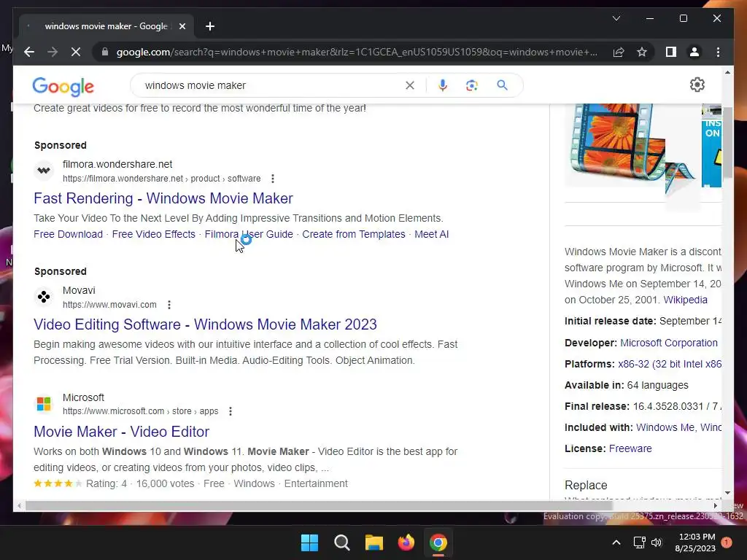Open Microsoft Corporation developer link
Image resolution: width=747 pixels, height=560 pixels.
(x=668, y=343)
